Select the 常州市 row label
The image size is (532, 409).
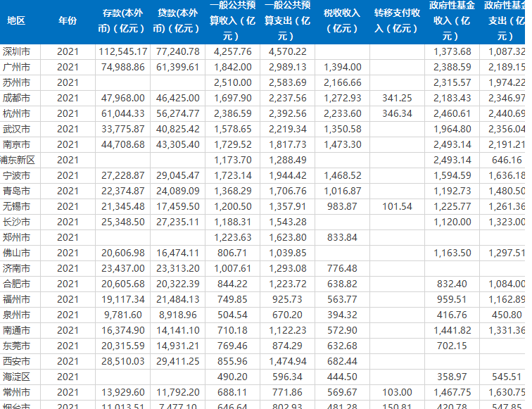coord(16,393)
